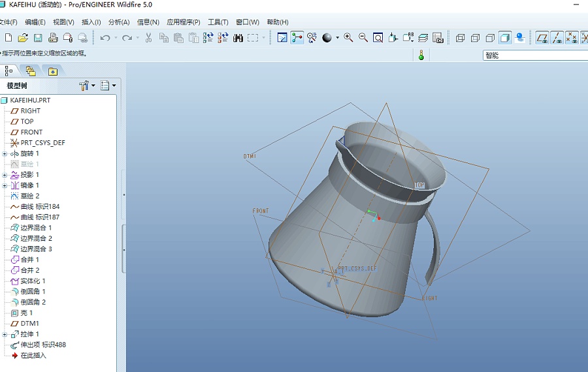Click the traffic light regeneration status icon

[x=421, y=55]
